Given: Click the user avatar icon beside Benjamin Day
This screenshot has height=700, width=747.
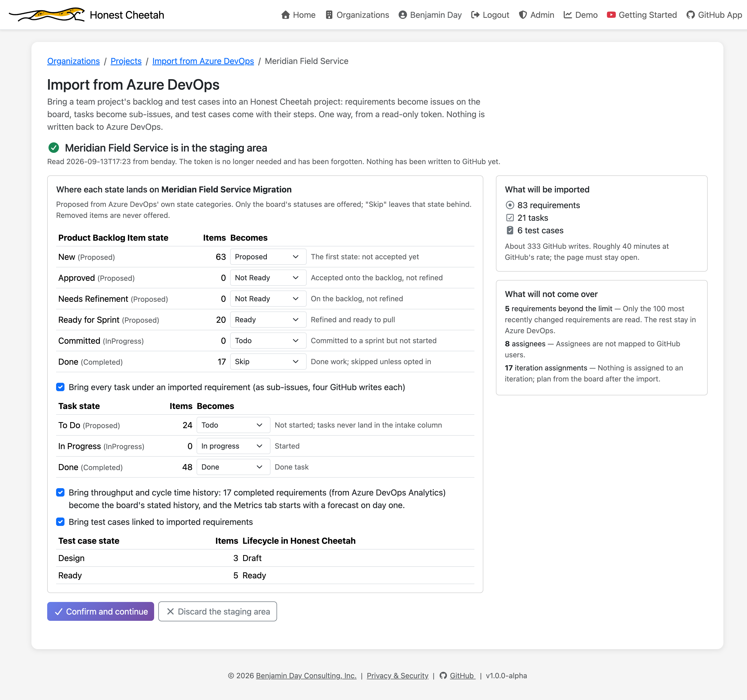Looking at the screenshot, I should (x=403, y=15).
